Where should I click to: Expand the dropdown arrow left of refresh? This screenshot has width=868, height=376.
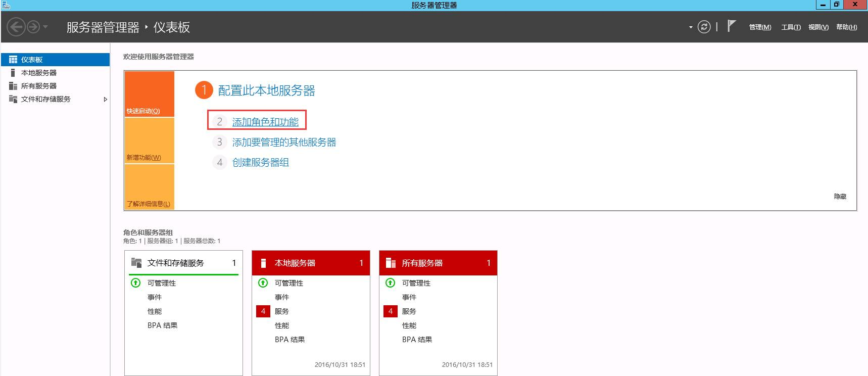click(691, 27)
